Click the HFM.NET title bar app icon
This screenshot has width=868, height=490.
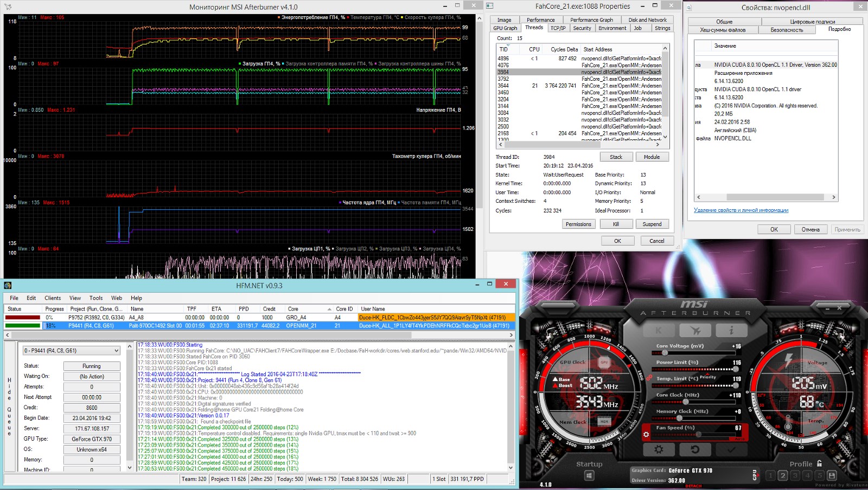click(x=8, y=285)
